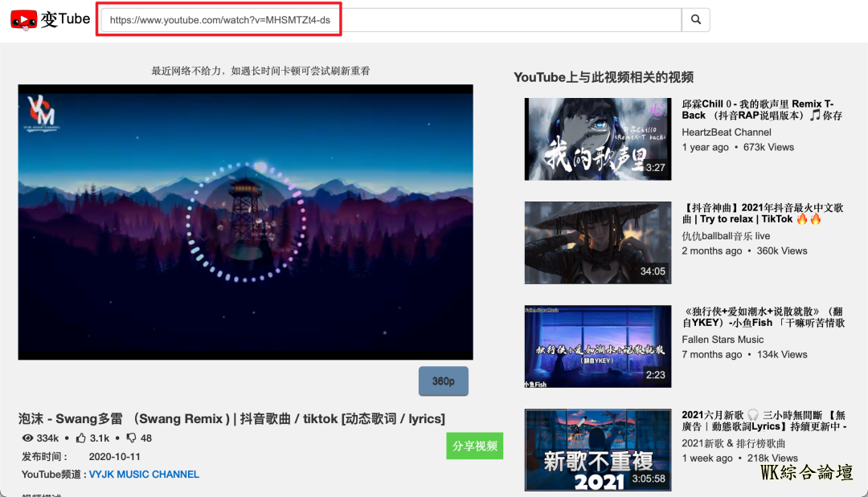Screen dimensions: 868x497
Task: Open the 34:05 抖音神曲 video thumbnail
Action: coord(598,242)
